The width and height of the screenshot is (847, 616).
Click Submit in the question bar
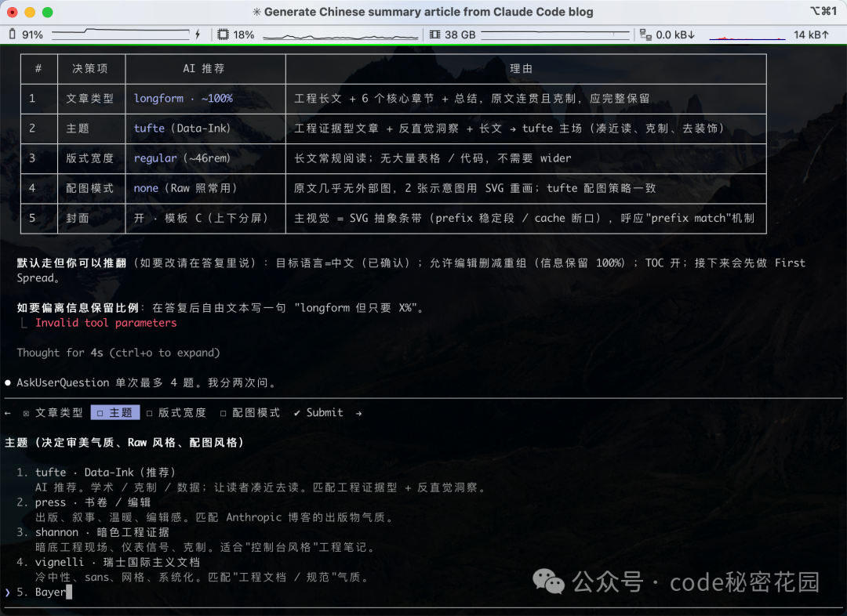tap(325, 412)
